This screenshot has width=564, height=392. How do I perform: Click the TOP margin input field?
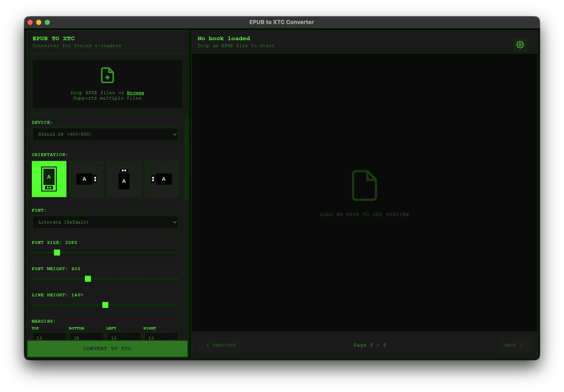coord(49,338)
